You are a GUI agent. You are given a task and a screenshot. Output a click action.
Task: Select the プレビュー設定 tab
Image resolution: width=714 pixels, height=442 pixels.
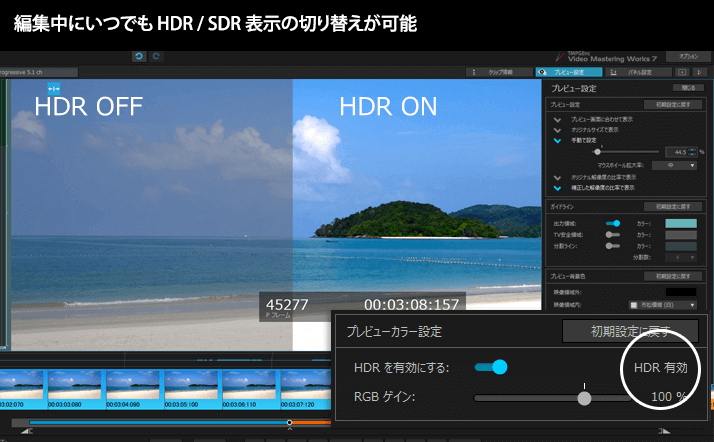tap(569, 72)
